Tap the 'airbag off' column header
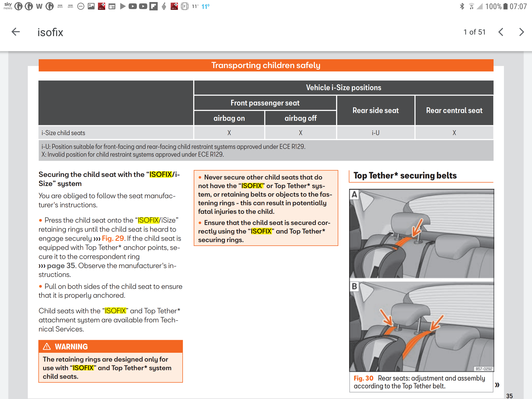This screenshot has width=532, height=399. [301, 118]
